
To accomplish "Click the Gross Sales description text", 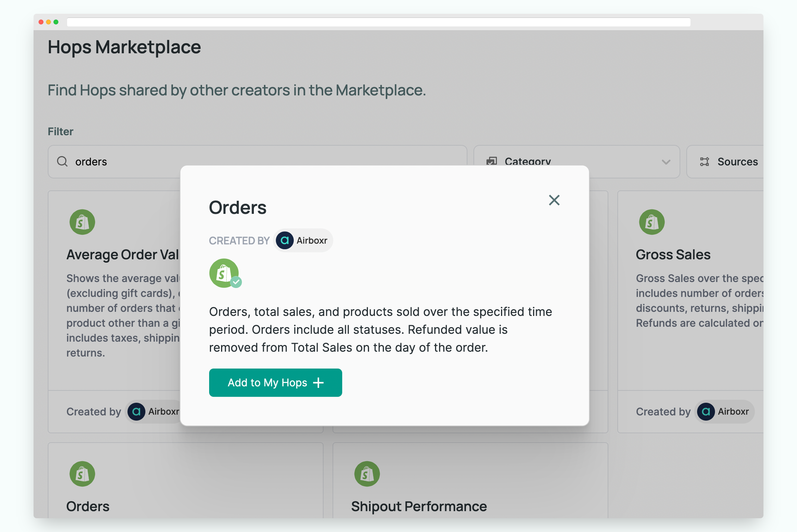I will click(x=699, y=301).
